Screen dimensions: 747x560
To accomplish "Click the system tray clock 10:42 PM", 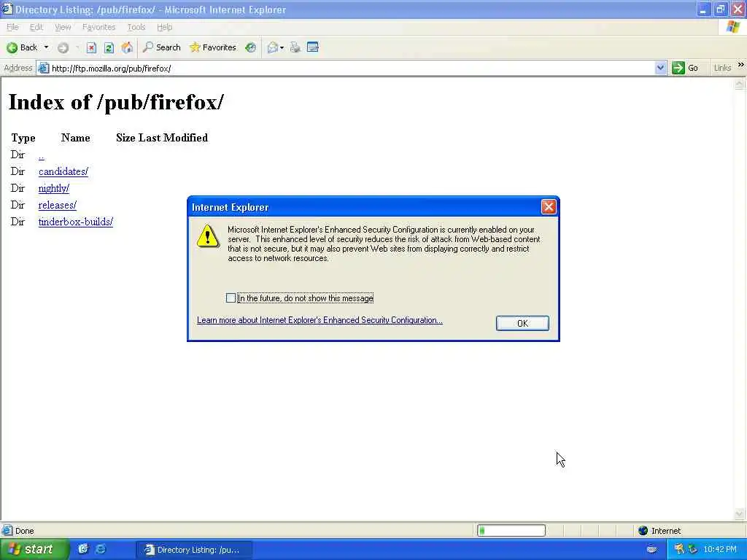I will point(720,549).
